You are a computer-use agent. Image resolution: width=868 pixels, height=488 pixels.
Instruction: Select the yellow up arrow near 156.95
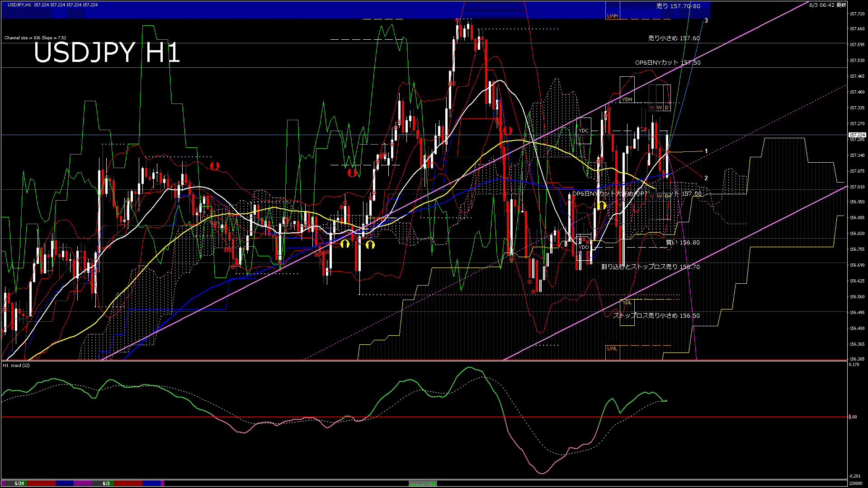(602, 206)
